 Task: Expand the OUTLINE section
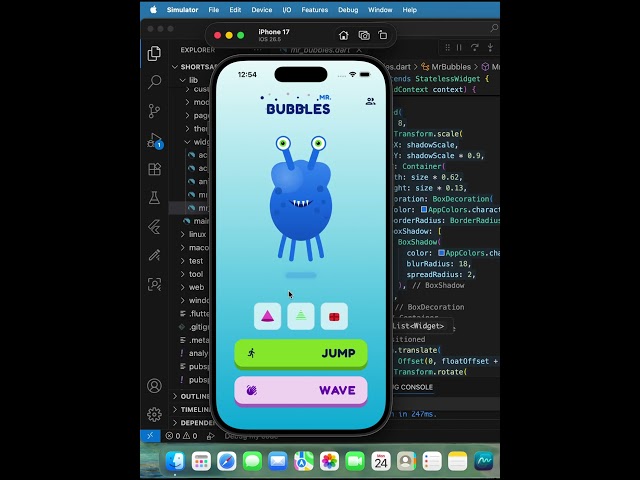pos(191,396)
